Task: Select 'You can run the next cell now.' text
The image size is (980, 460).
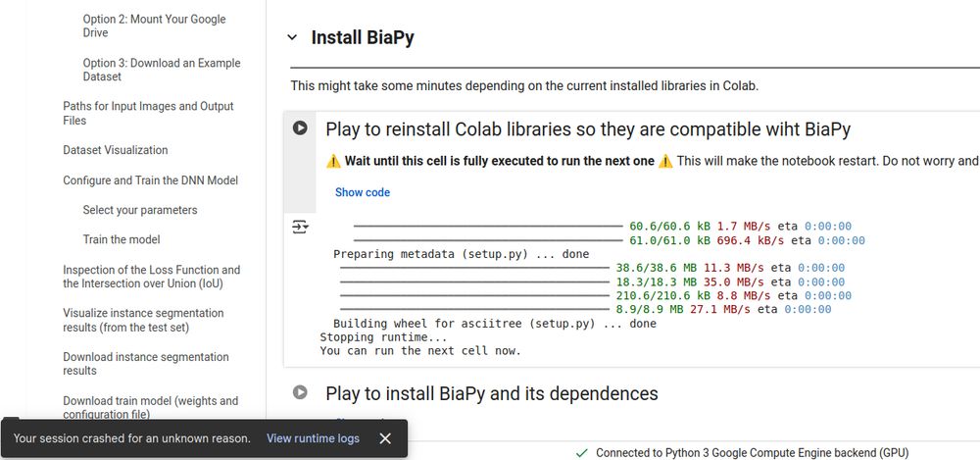Action: click(x=420, y=351)
